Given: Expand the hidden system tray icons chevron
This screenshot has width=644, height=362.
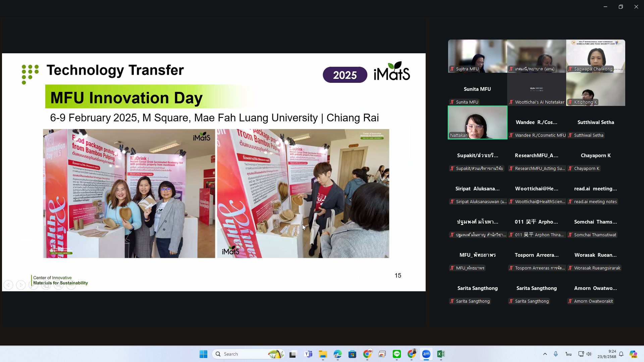Looking at the screenshot, I should coord(545,354).
